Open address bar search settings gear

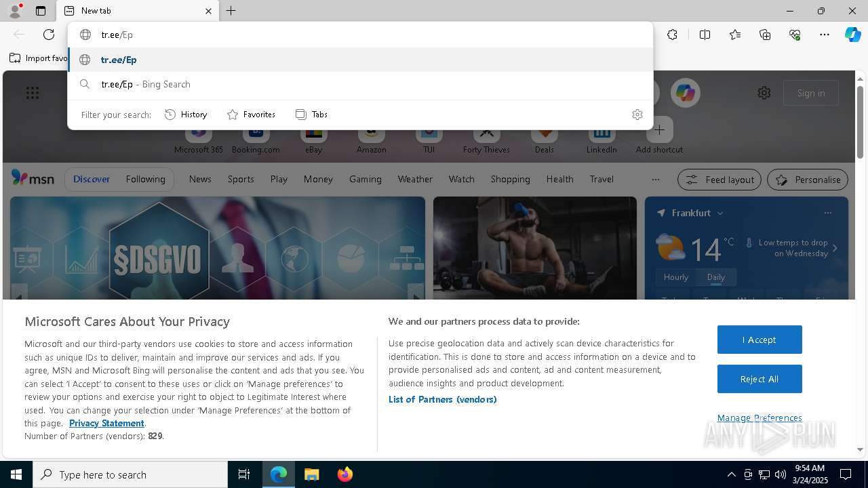click(637, 115)
